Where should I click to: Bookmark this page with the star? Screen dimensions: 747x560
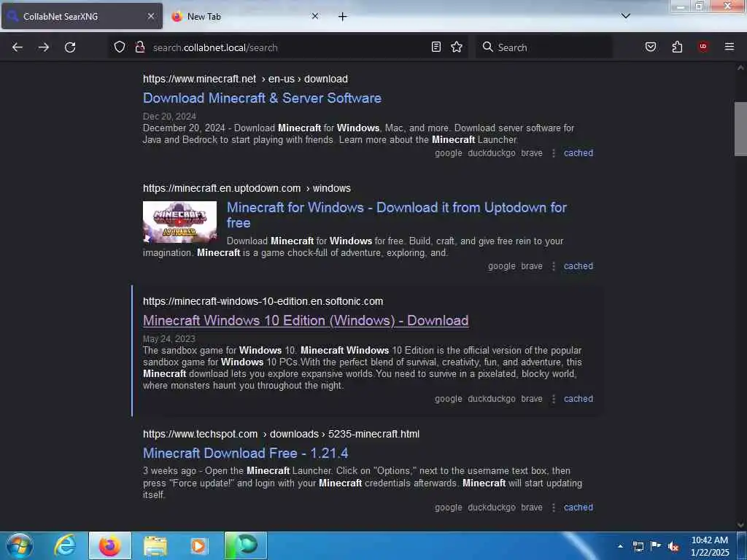point(457,47)
